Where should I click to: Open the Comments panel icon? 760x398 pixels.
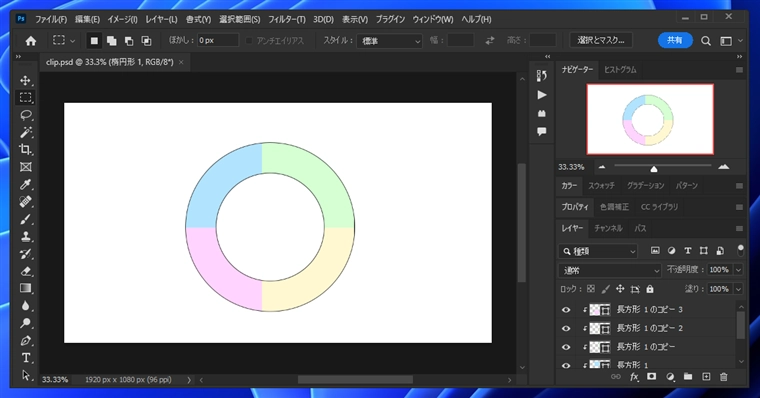click(x=541, y=131)
